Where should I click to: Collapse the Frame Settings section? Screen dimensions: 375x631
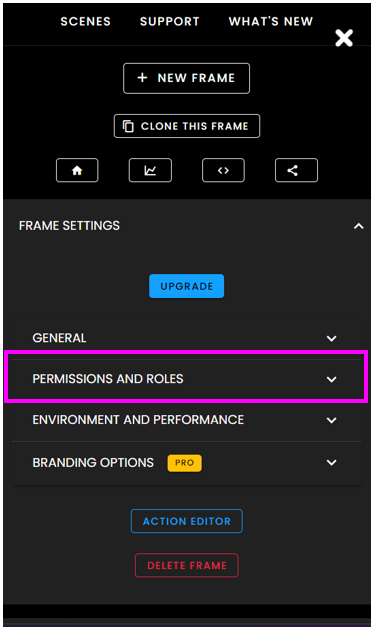click(x=359, y=226)
